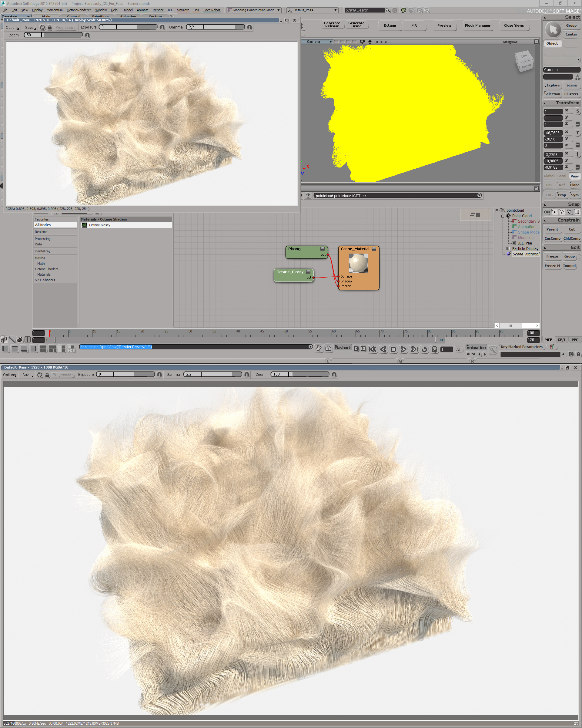
Task: Click the Play forward playback button
Action: (x=403, y=349)
